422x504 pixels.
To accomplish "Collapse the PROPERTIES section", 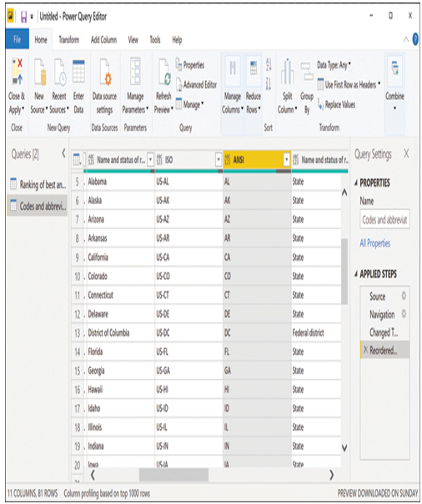I will (x=355, y=183).
